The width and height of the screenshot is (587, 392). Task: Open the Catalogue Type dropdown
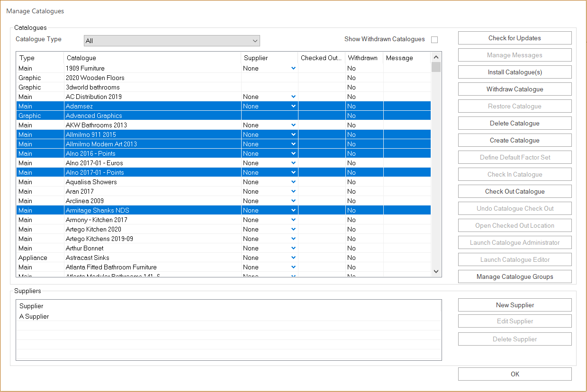pyautogui.click(x=172, y=41)
